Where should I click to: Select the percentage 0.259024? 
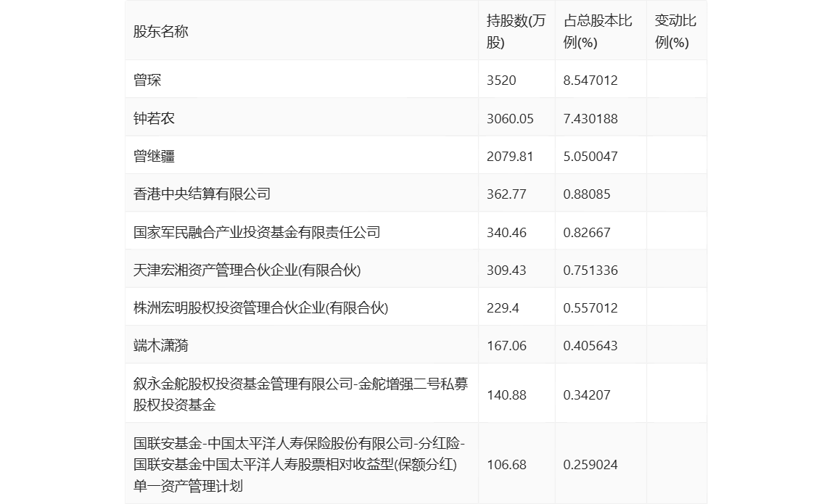pos(590,465)
